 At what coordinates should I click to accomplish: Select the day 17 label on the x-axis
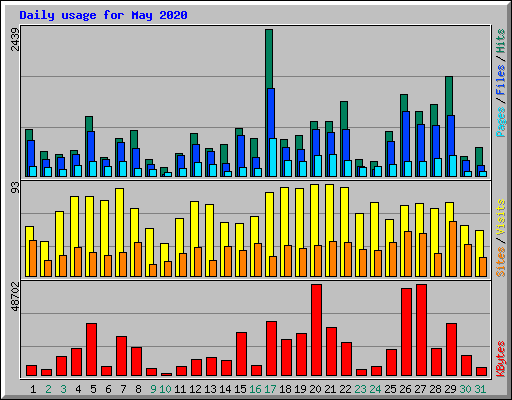270,389
